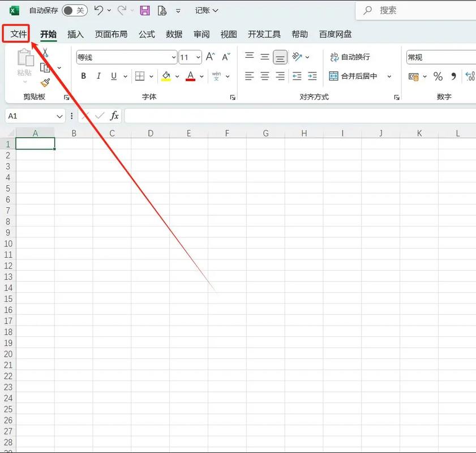Image resolution: width=476 pixels, height=453 pixels.
Task: Open the 字体 dialog launcher
Action: point(233,97)
